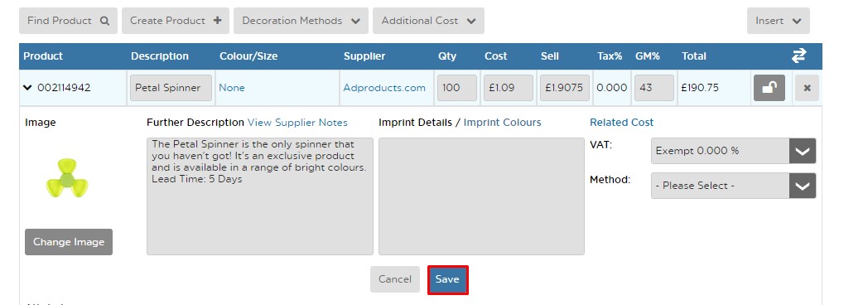The image size is (868, 305).
Task: Click the Save button
Action: pyautogui.click(x=447, y=279)
